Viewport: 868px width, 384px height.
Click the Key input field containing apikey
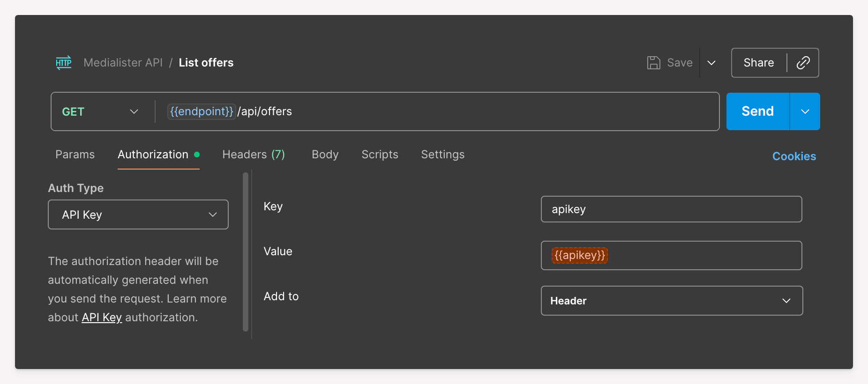(x=671, y=209)
